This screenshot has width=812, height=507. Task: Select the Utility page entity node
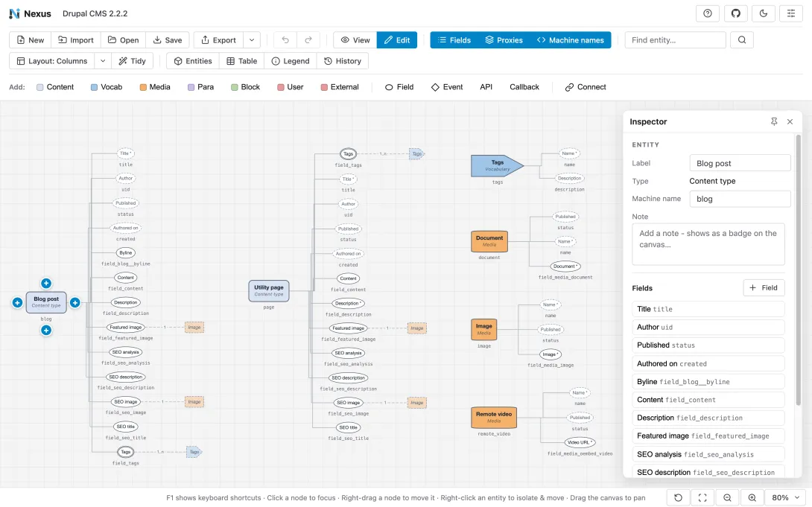[x=269, y=291]
